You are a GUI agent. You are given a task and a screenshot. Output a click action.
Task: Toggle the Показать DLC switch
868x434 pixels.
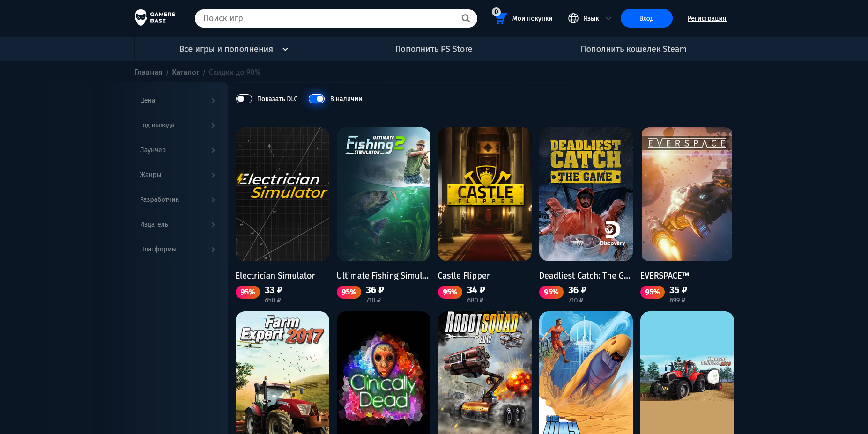244,99
